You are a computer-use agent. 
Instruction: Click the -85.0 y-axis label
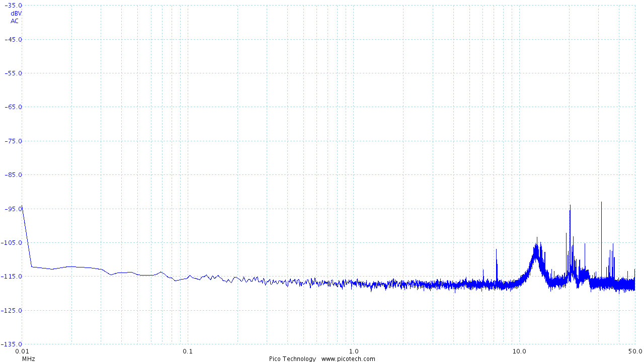coord(14,174)
